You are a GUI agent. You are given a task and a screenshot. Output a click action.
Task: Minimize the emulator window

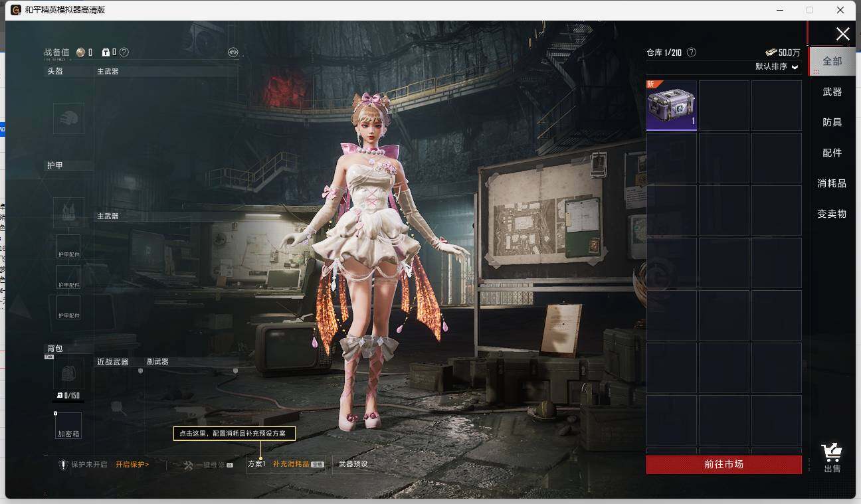pos(779,10)
